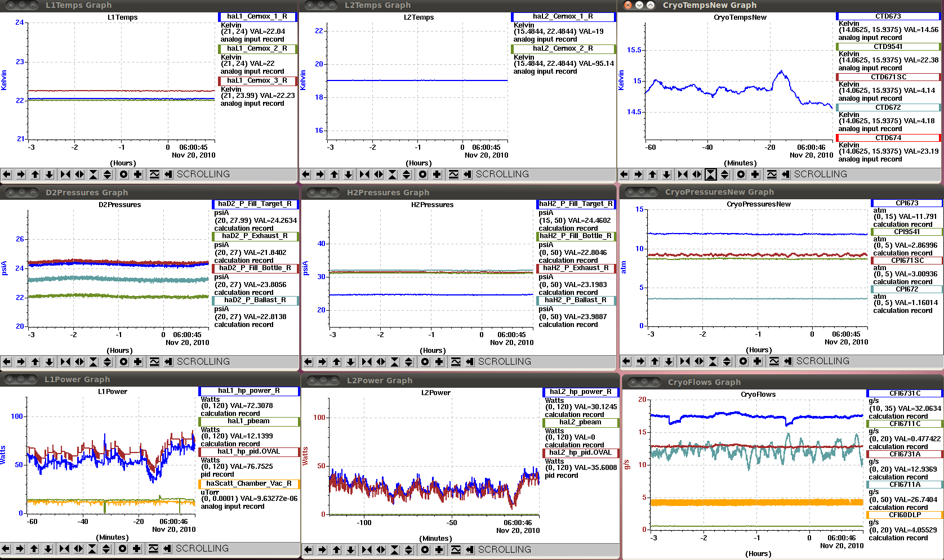Click the circle icon in L1Temps Graph toolbar
944x560 pixels.
[124, 174]
